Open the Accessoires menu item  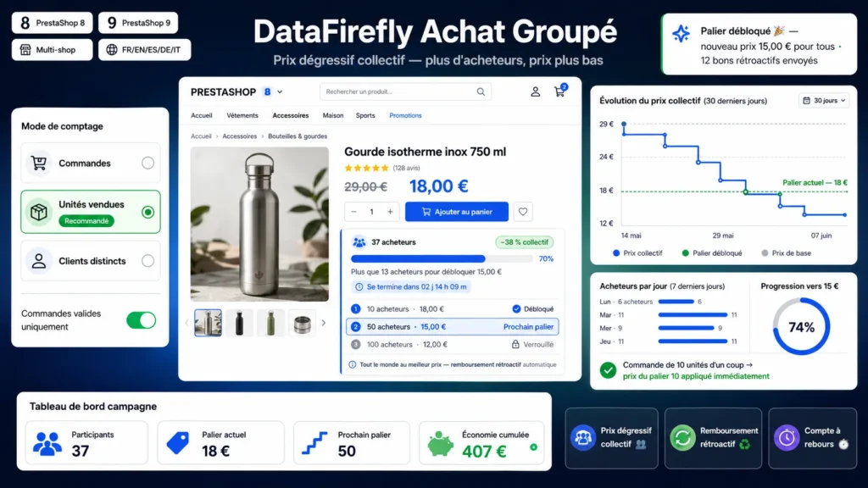tap(291, 115)
